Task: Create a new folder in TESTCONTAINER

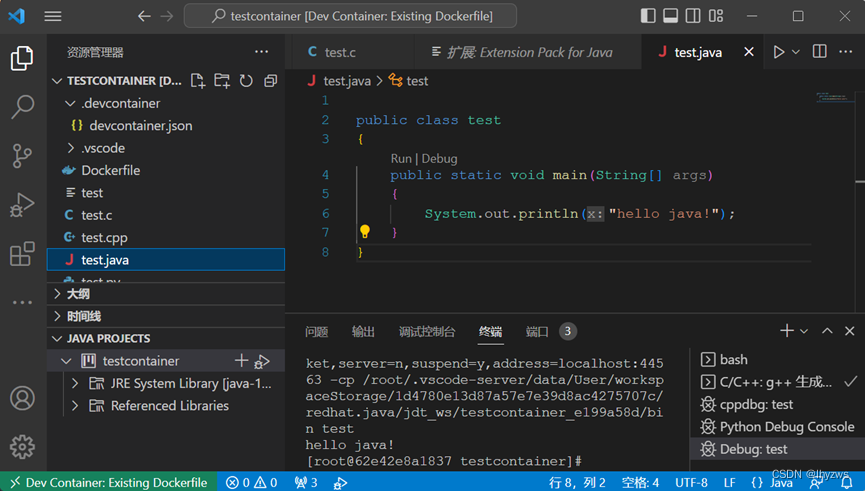Action: [222, 81]
